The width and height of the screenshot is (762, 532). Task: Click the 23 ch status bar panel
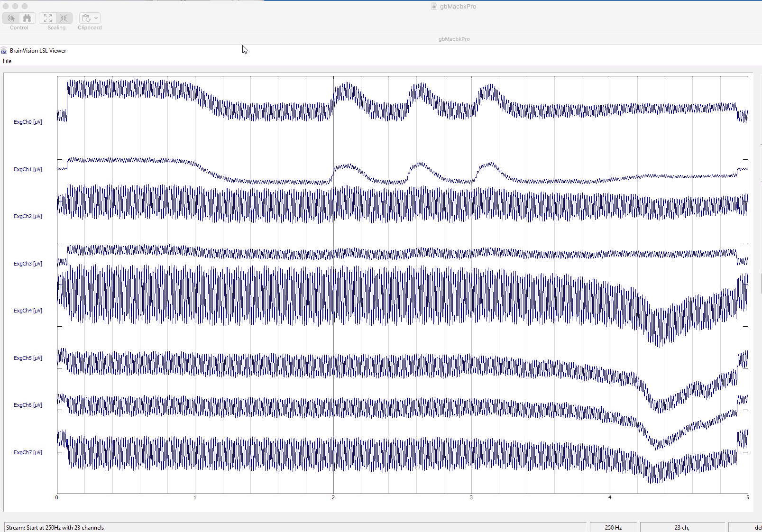point(681,527)
